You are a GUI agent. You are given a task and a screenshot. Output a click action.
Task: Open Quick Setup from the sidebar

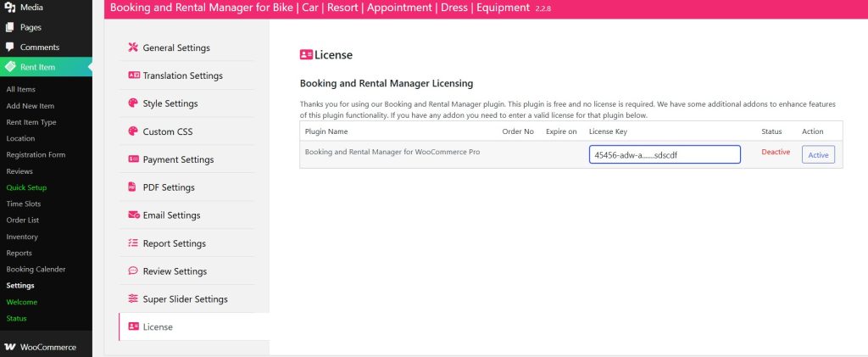pyautogui.click(x=26, y=187)
